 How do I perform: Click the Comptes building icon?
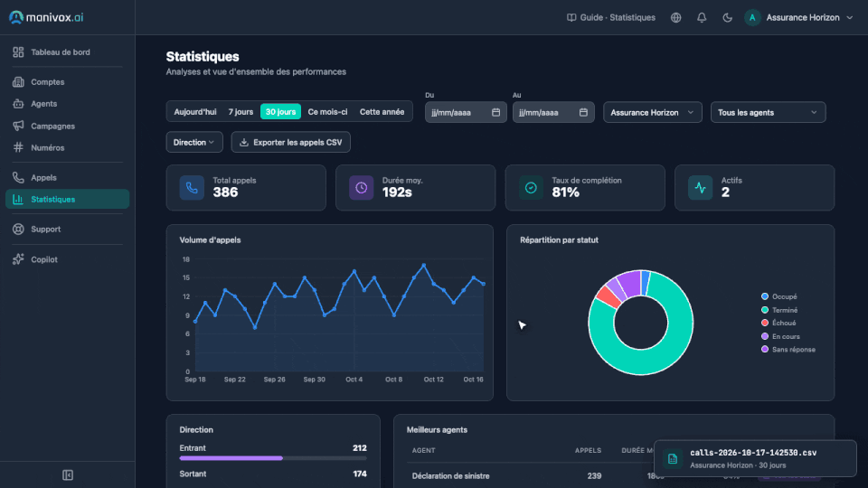[18, 82]
